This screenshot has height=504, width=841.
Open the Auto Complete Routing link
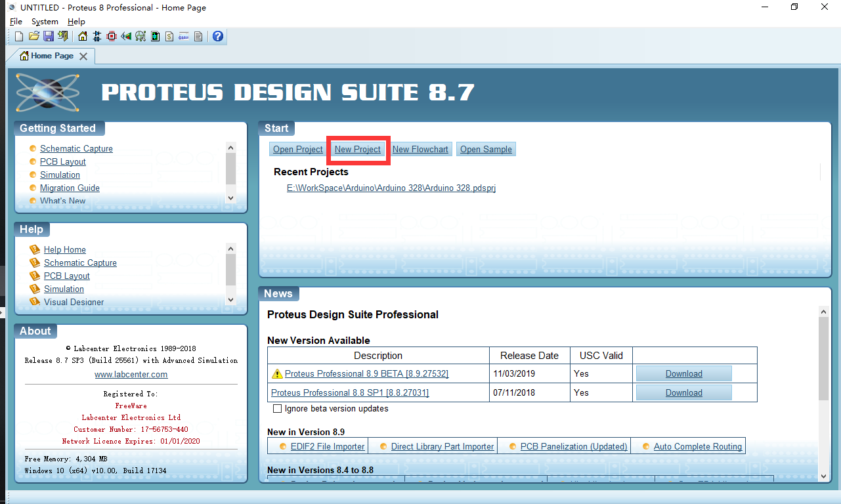tap(698, 446)
